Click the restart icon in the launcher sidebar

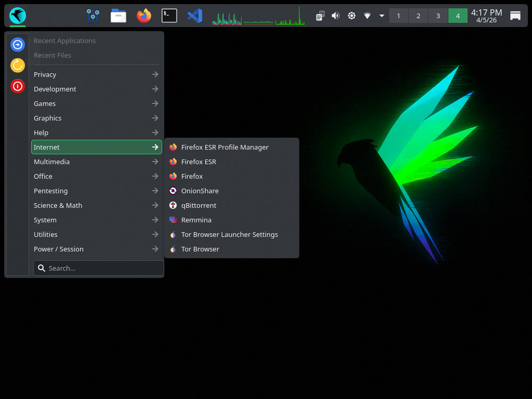tap(17, 65)
